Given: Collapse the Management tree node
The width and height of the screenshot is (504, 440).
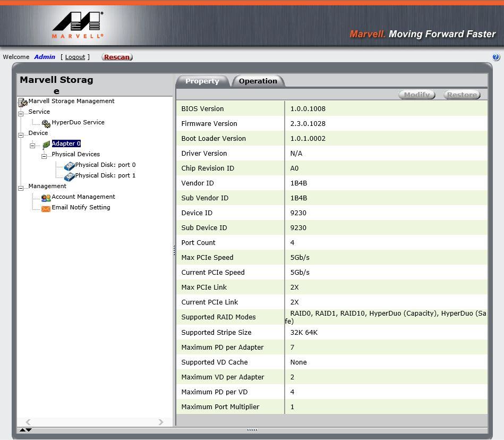Looking at the screenshot, I should pyautogui.click(x=21, y=188).
